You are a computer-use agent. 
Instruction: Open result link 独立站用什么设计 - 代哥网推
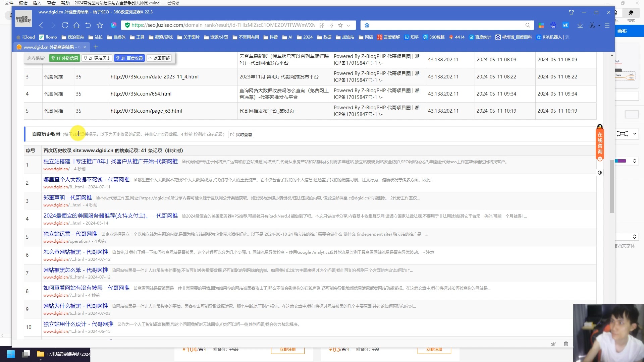coord(78,324)
